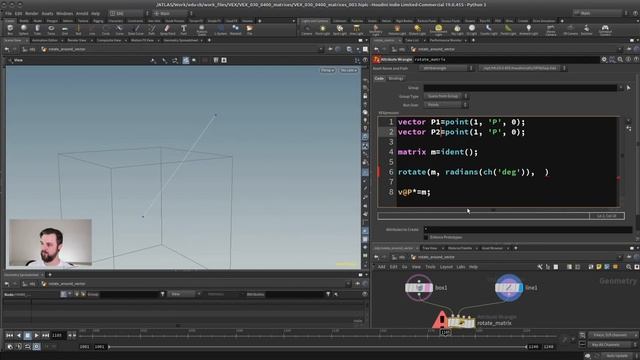Add a Spot Light from shelf
Image resolution: width=640 pixels, height=360 pixels.
pos(340,29)
